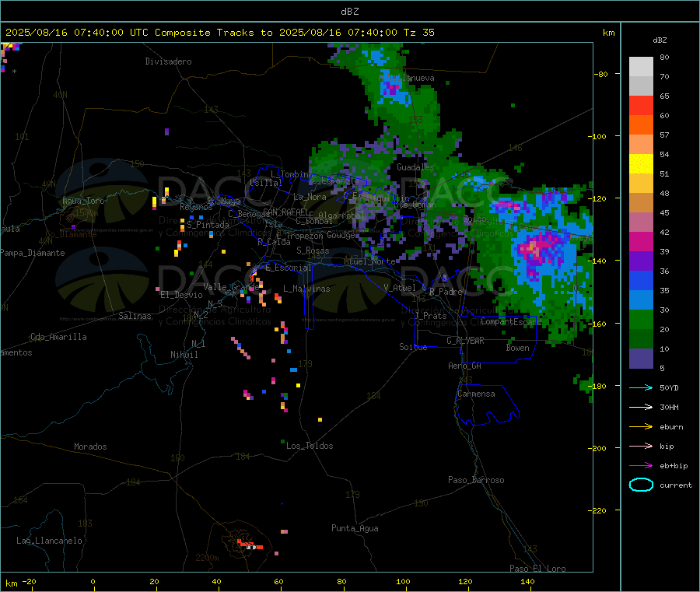The image size is (700, 592).
Task: Click the yellow eburn arrow icon
Action: pos(641,426)
